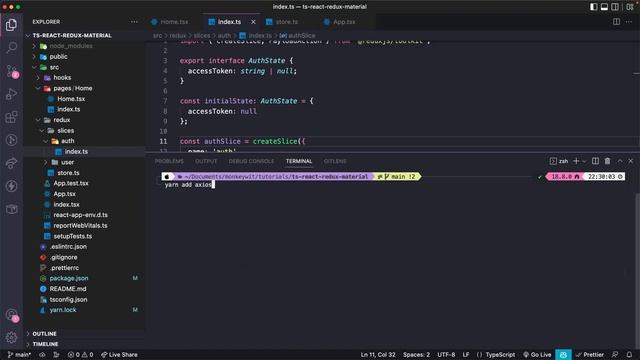640x360 pixels.
Task: Start Live Share from status bar
Action: click(119, 355)
